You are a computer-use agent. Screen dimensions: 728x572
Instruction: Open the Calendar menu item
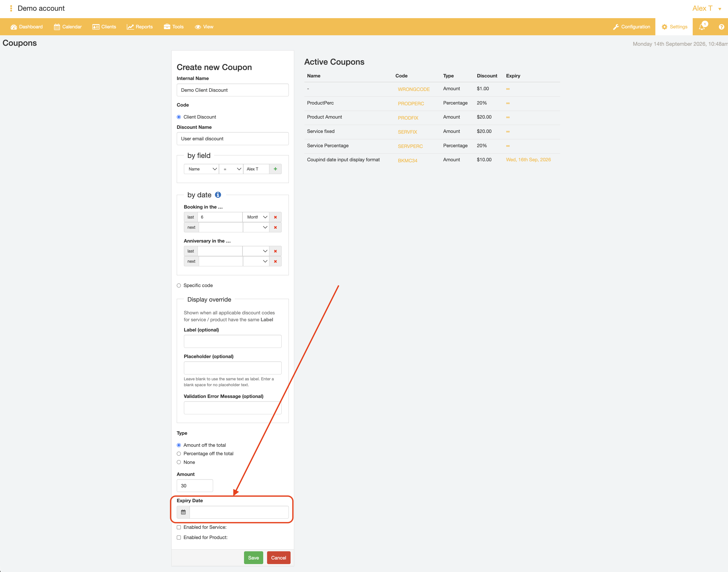tap(68, 27)
